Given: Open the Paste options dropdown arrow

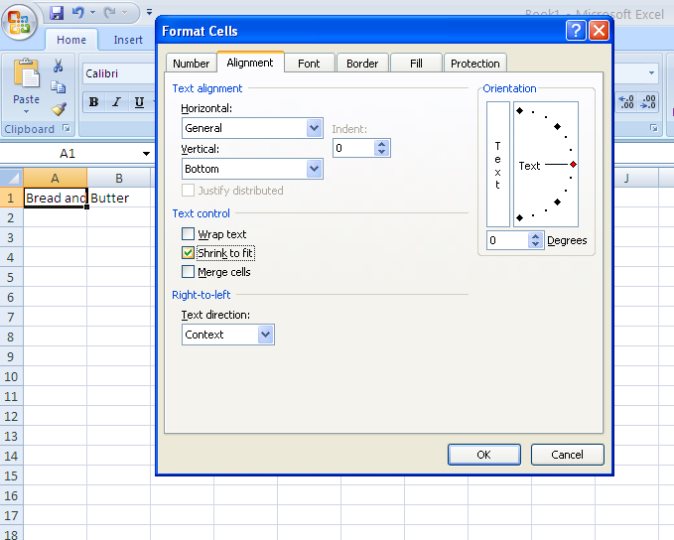Looking at the screenshot, I should 26,112.
